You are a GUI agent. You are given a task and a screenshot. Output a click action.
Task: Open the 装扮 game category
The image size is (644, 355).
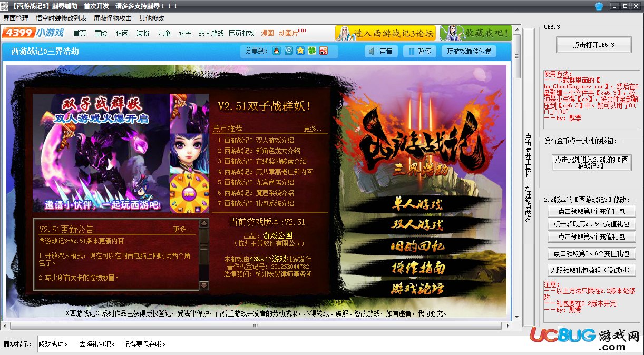coord(143,33)
